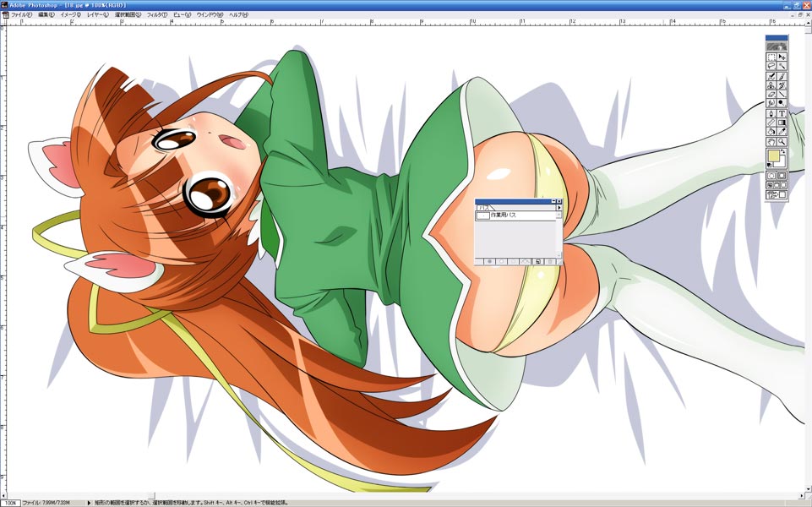Viewport: 812px width, 507px height.
Task: Open the ウィンドウ (Window) menu
Action: coord(210,15)
